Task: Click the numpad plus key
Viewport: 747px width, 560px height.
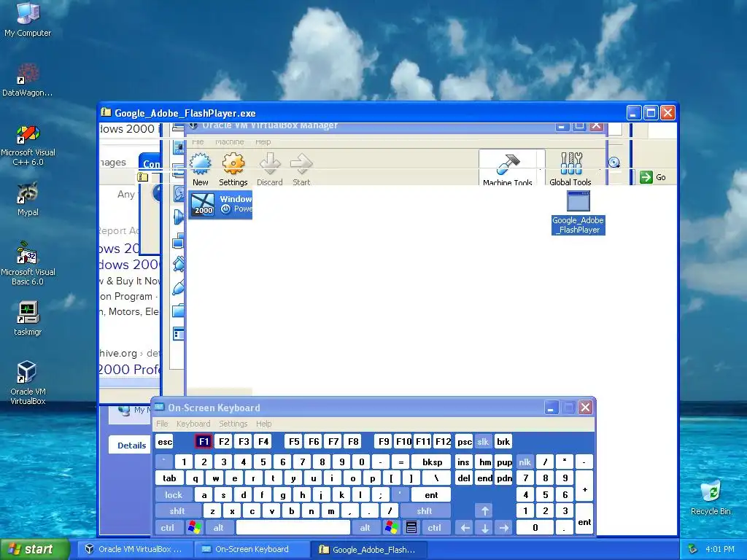Action: (584, 486)
